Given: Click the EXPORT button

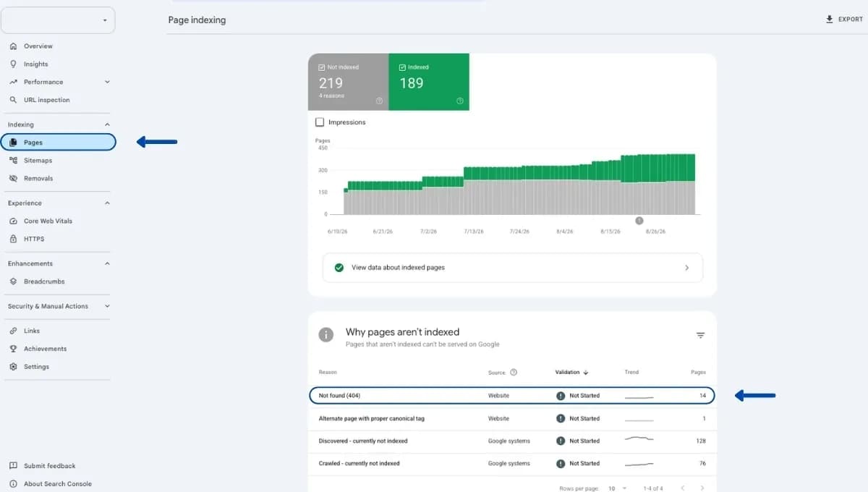Looking at the screenshot, I should click(x=844, y=20).
